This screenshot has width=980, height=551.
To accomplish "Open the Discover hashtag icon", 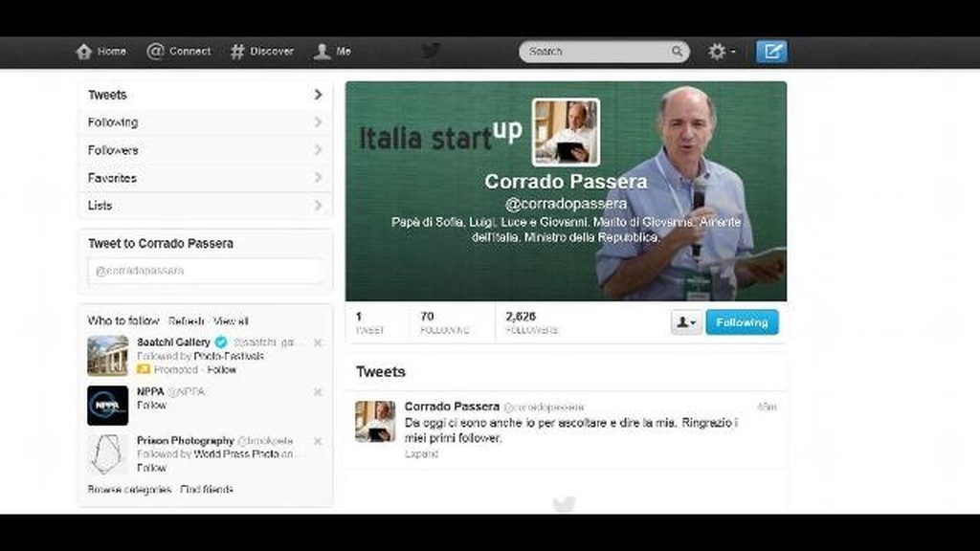I will 237,52.
